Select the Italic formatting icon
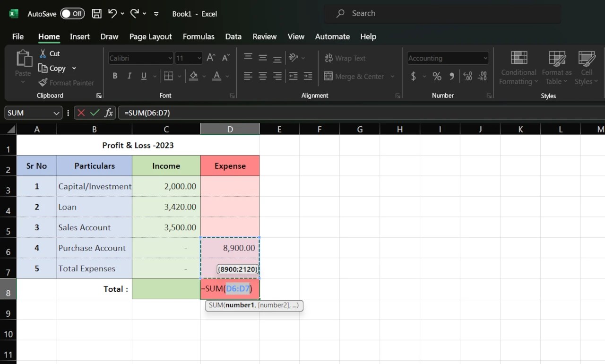This screenshot has height=364, width=605. (129, 76)
